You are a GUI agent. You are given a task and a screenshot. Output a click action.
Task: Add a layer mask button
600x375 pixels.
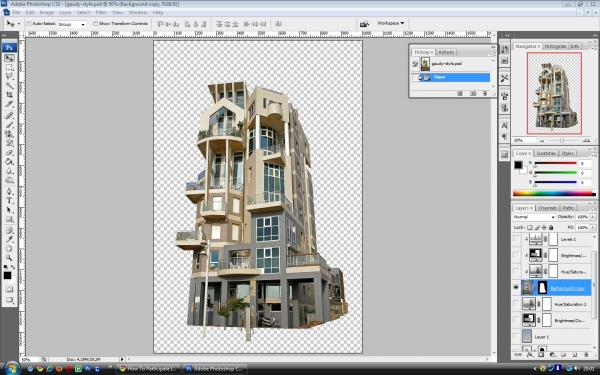click(x=541, y=355)
